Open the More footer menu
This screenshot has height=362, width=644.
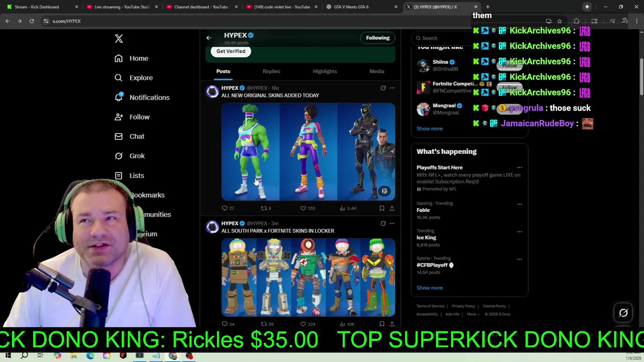(x=472, y=314)
